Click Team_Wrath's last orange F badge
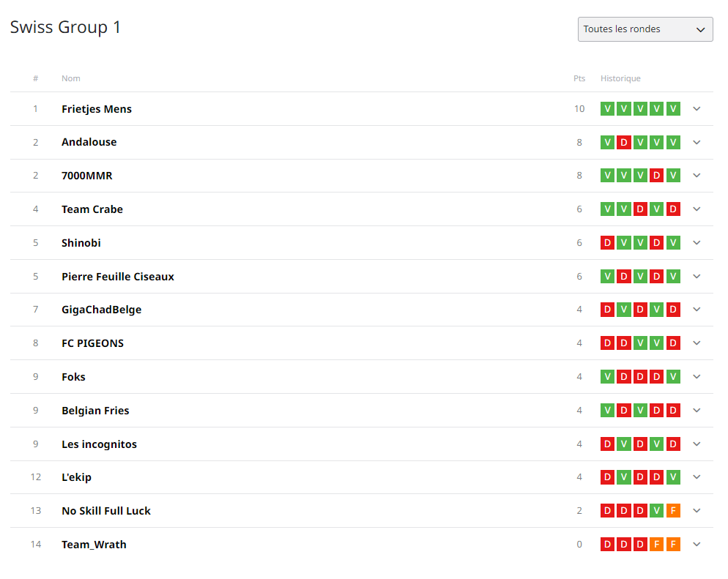 (x=673, y=544)
